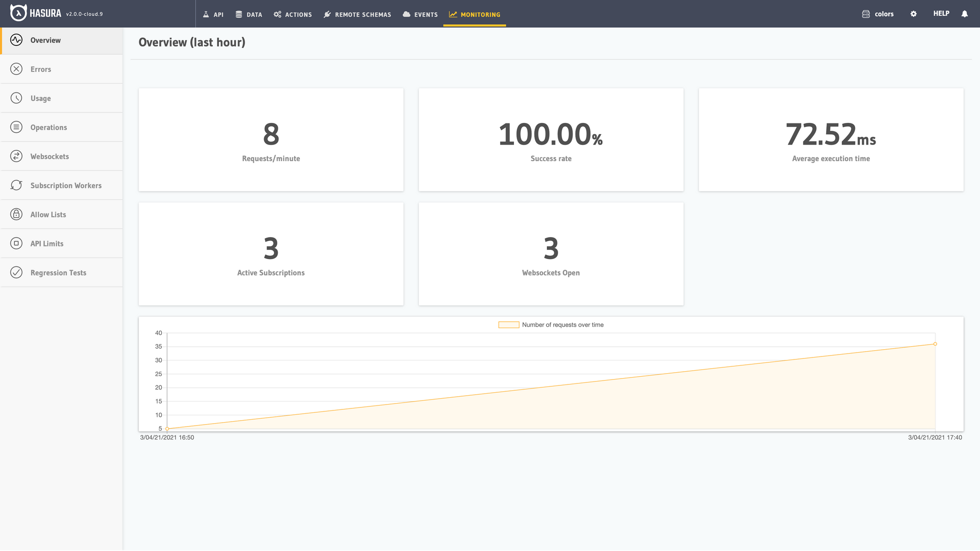Click the Success rate label
The height and width of the screenshot is (551, 980).
pos(551,159)
